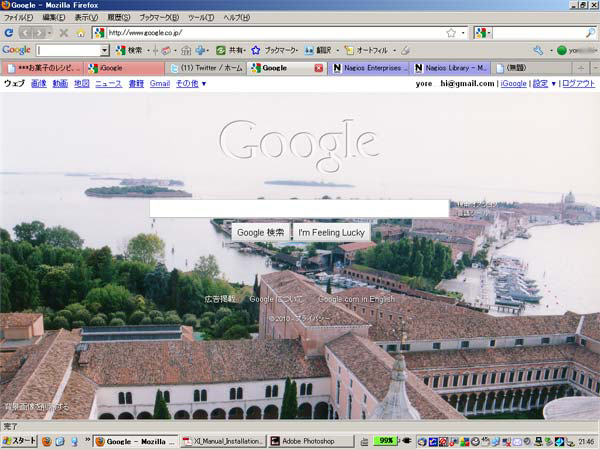Click Google.com in English link

(356, 299)
